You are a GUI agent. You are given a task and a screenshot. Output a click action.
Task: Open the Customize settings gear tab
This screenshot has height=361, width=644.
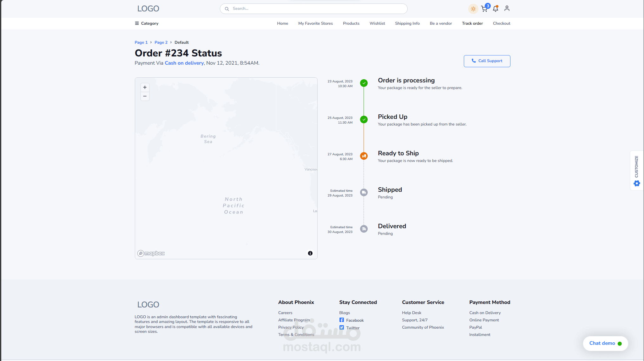pyautogui.click(x=637, y=183)
